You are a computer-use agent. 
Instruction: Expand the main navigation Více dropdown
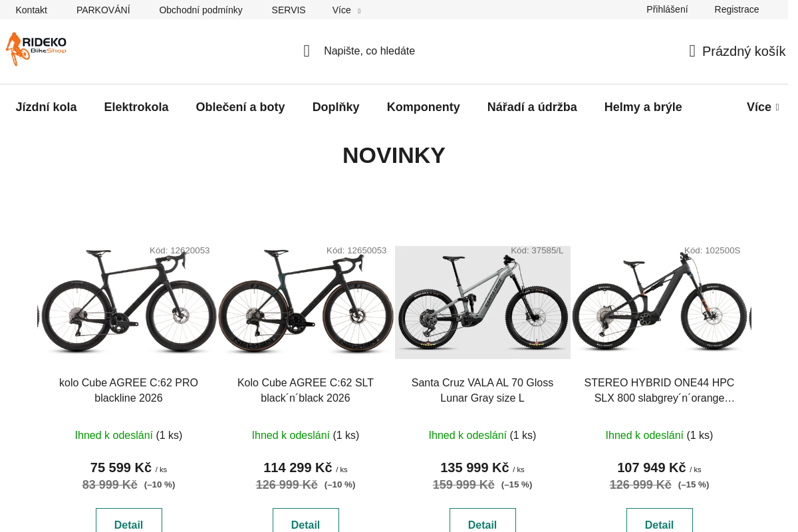[x=762, y=107]
